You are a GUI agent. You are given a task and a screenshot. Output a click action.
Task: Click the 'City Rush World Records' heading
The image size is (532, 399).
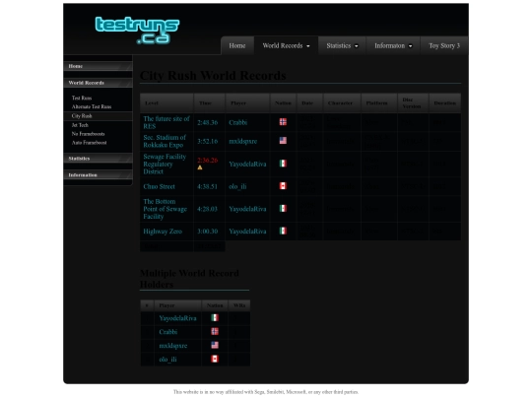(x=213, y=76)
